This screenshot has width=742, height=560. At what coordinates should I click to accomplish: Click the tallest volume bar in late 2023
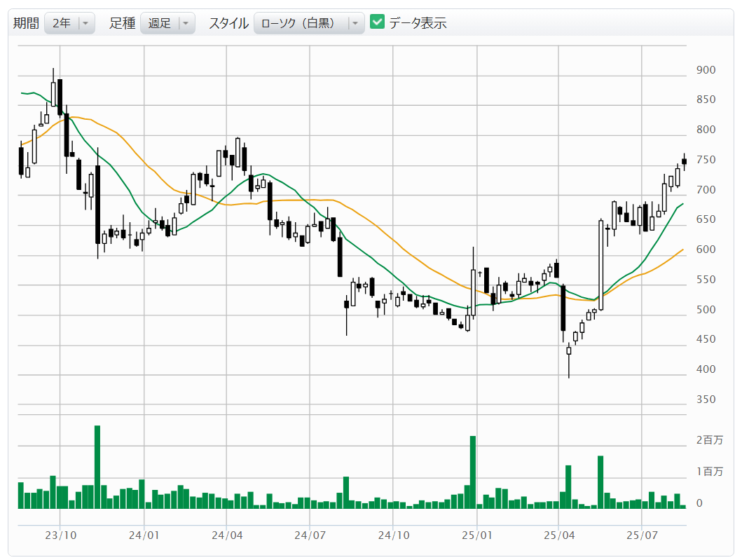tap(97, 466)
